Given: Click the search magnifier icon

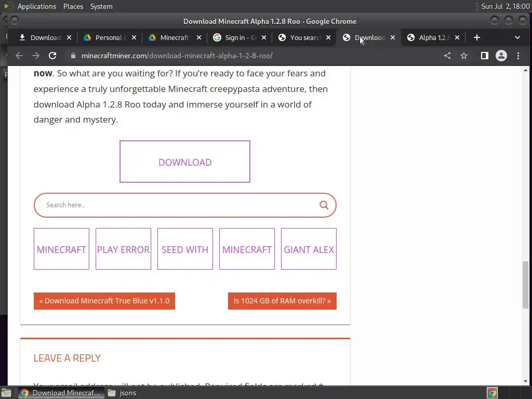Looking at the screenshot, I should 324,205.
